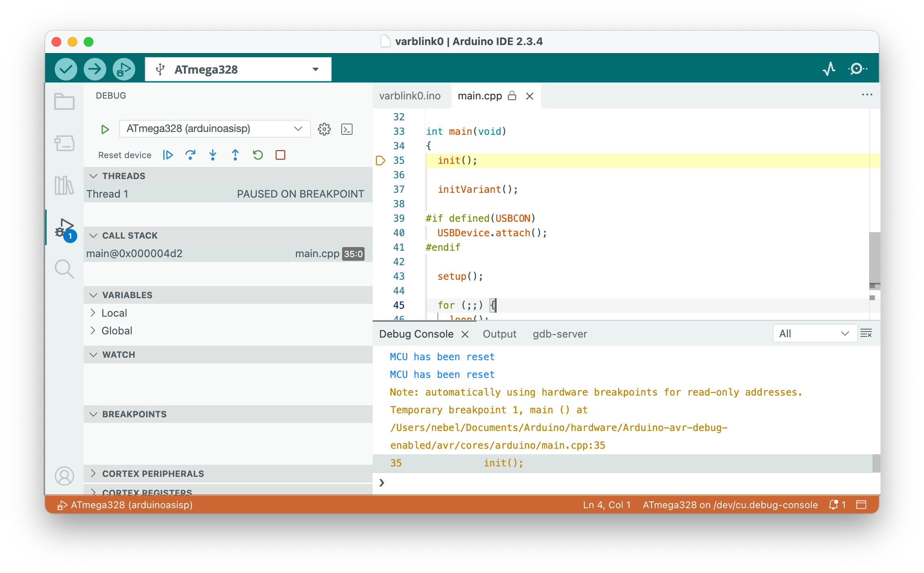
Task: Click the Verify sketch checkmark button
Action: (66, 69)
